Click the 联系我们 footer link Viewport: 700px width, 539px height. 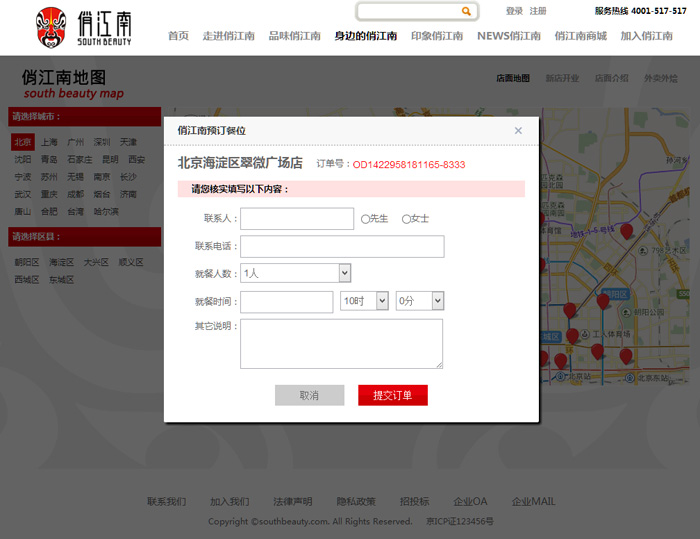pos(167,501)
